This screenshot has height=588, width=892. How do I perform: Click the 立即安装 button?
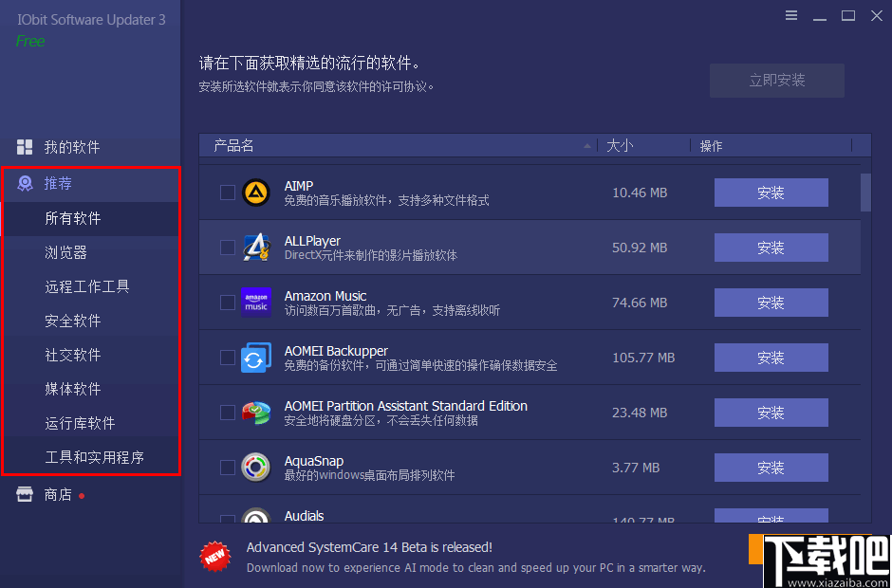click(x=776, y=81)
